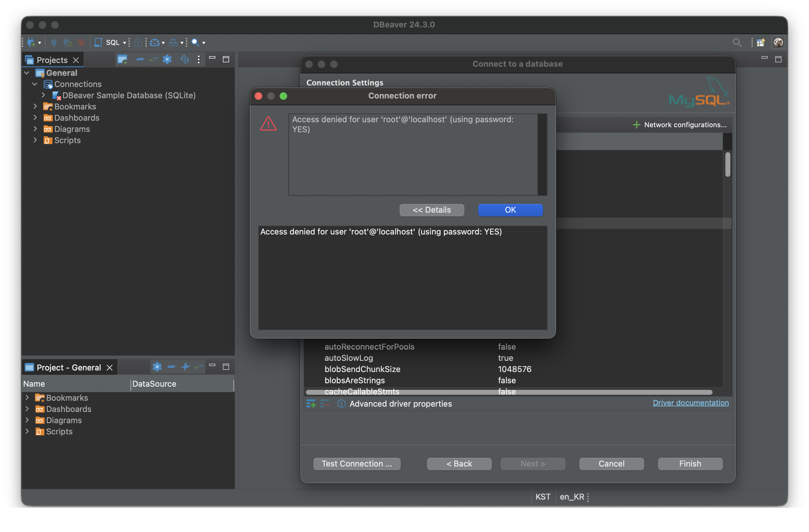Expand the Scripts folder in Projects tree

coord(35,140)
